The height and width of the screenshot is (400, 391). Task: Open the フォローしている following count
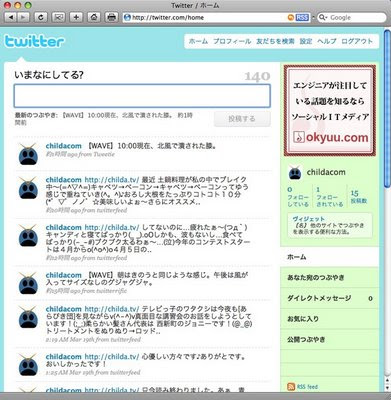[x=298, y=197]
